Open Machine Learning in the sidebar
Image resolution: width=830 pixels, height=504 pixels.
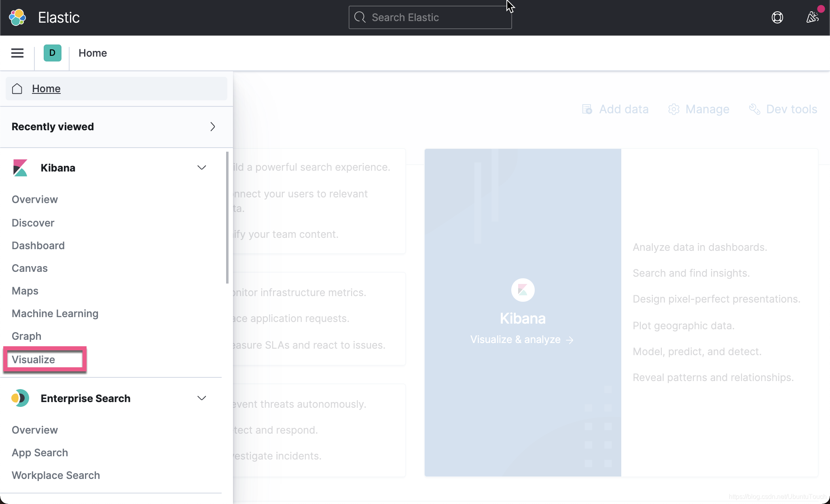pos(55,313)
